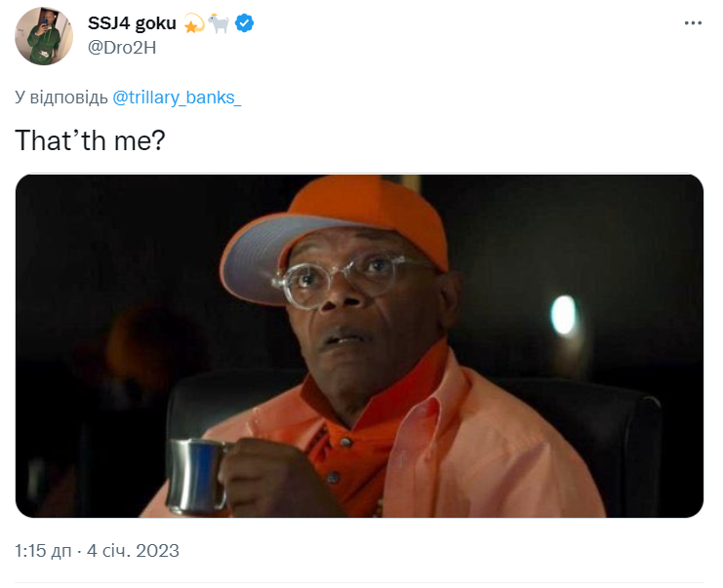Click the green hoodie in the avatar photo
The image size is (723, 588).
(x=42, y=46)
